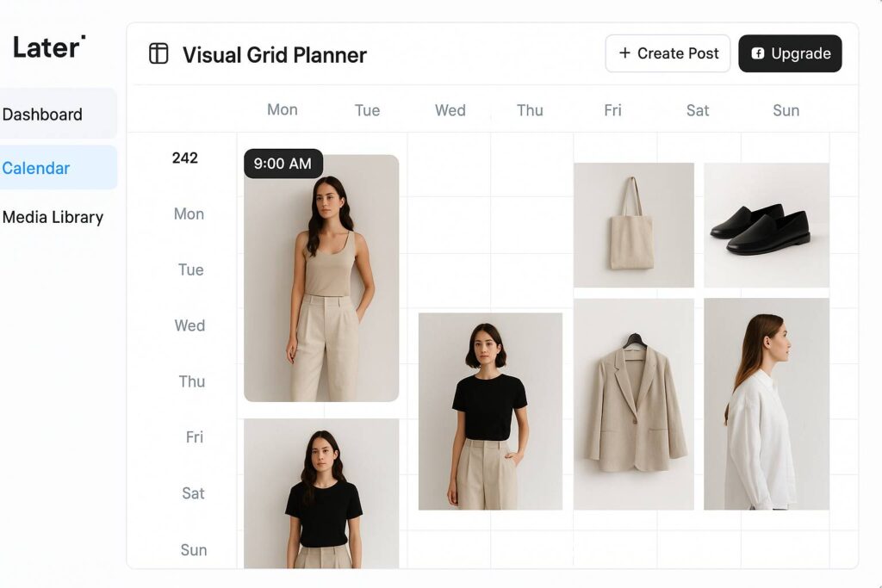882x588 pixels.
Task: Go to Media Library
Action: tap(53, 217)
